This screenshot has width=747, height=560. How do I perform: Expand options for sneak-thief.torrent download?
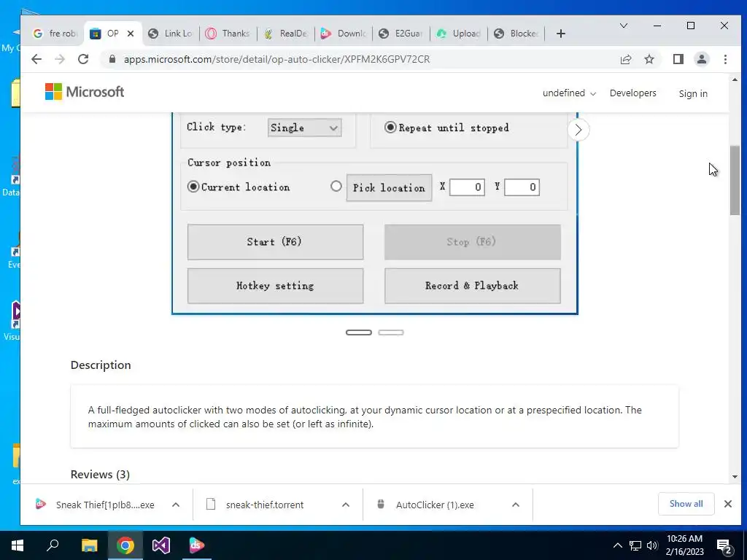click(346, 505)
